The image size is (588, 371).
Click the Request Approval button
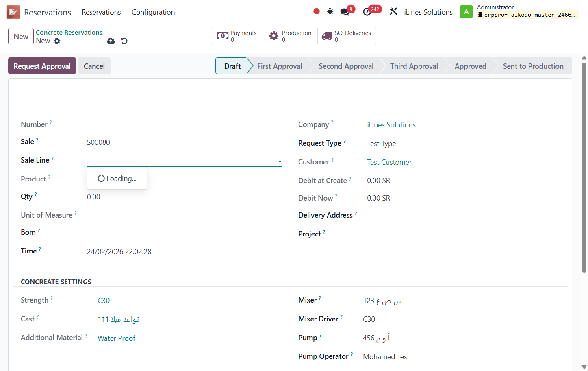pos(42,66)
